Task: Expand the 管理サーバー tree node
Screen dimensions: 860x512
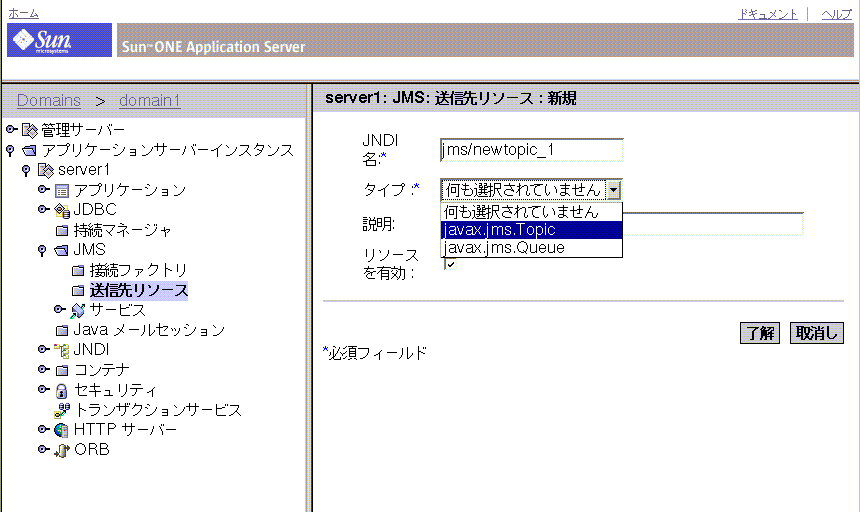Action: [12, 129]
